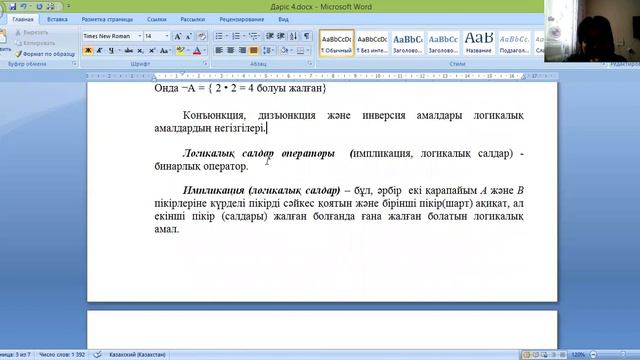The width and height of the screenshot is (640, 360).
Task: Open bullet list style dropdown
Action: [227, 36]
